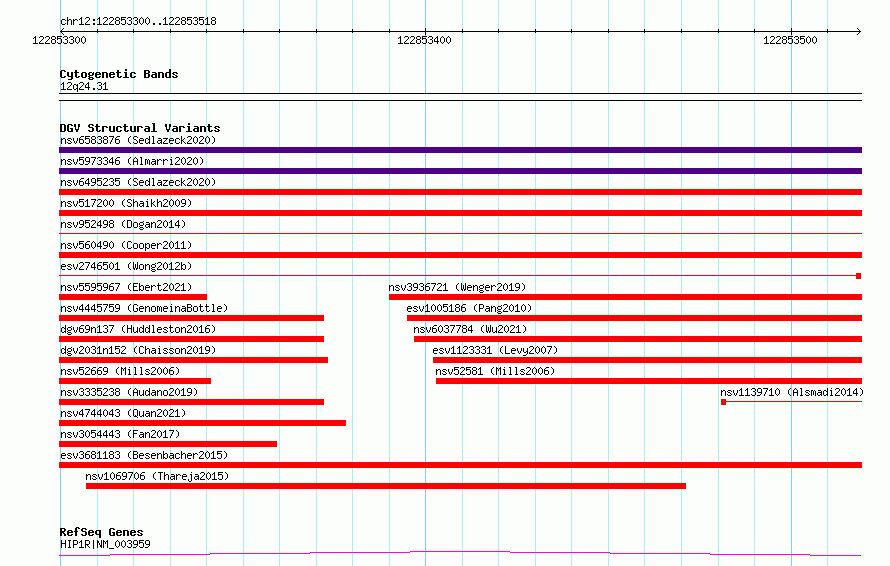Click the nsv3054443 (Fan2017) label

[120, 434]
